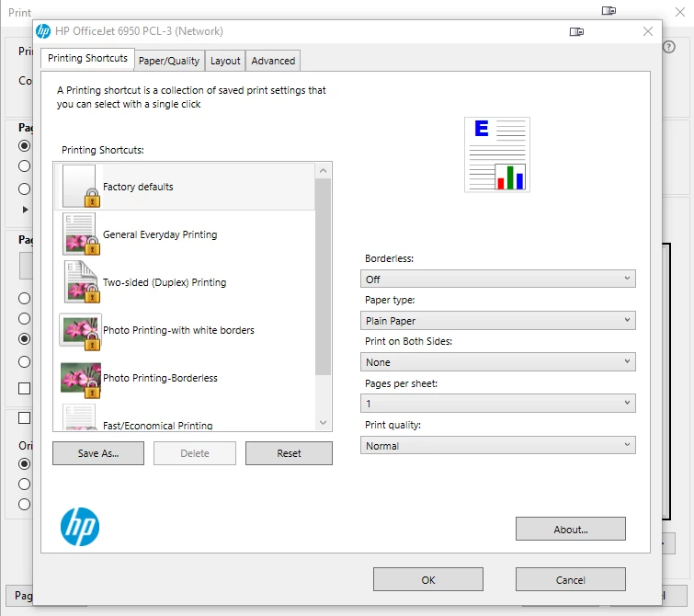Open the Pages per sheet dropdown
694x616 pixels.
[498, 403]
